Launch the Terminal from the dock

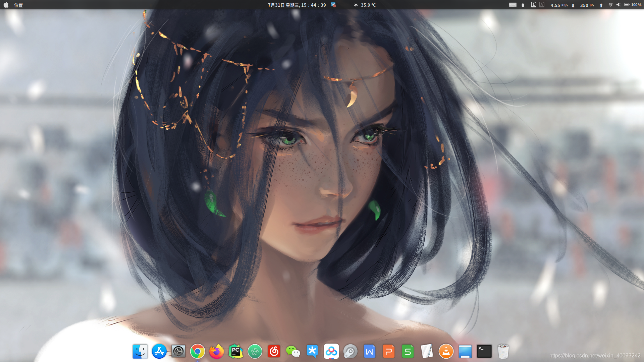pos(484,351)
